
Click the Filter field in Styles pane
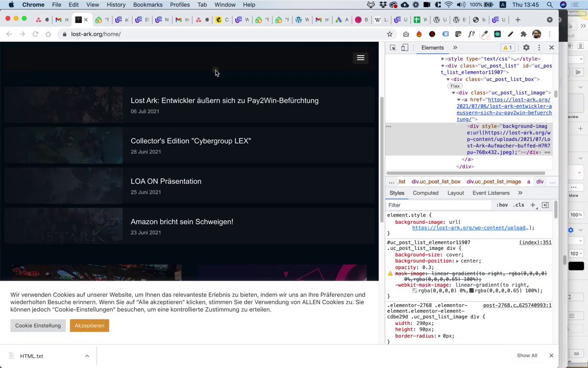[438, 205]
